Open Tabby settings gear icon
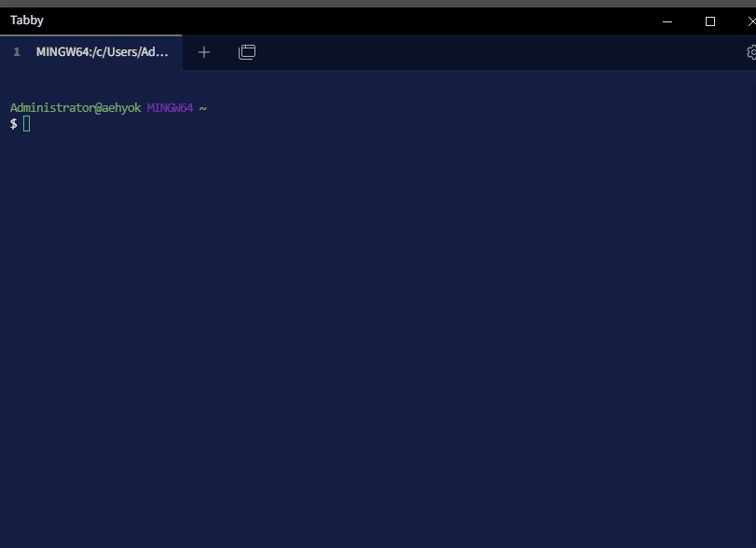 pos(751,52)
